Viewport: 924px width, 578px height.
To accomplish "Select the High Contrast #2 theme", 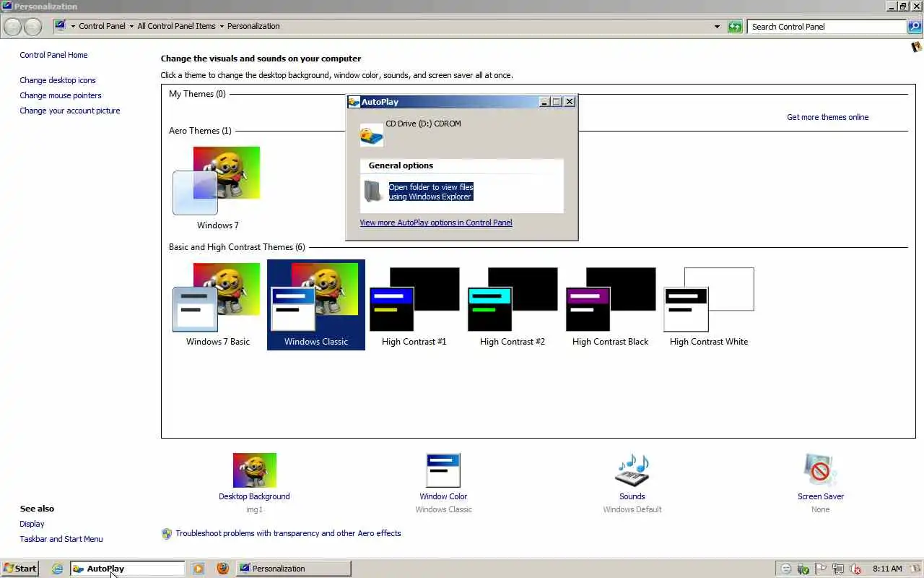I will tap(513, 304).
